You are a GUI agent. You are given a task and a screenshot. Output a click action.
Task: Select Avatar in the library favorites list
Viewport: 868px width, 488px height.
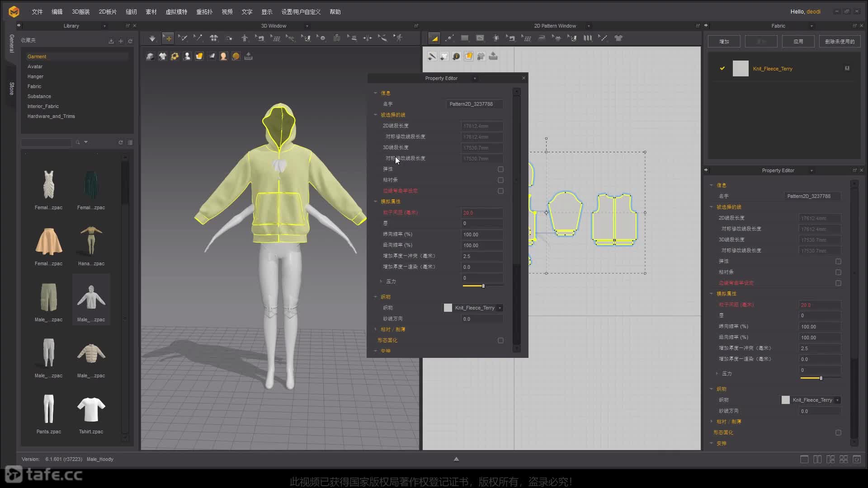coord(35,66)
